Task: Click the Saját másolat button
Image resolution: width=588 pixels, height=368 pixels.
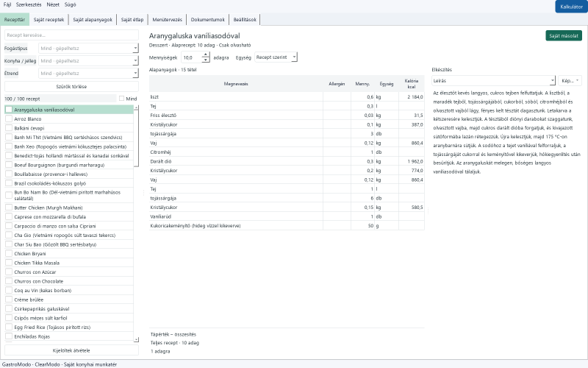Action: (564, 35)
